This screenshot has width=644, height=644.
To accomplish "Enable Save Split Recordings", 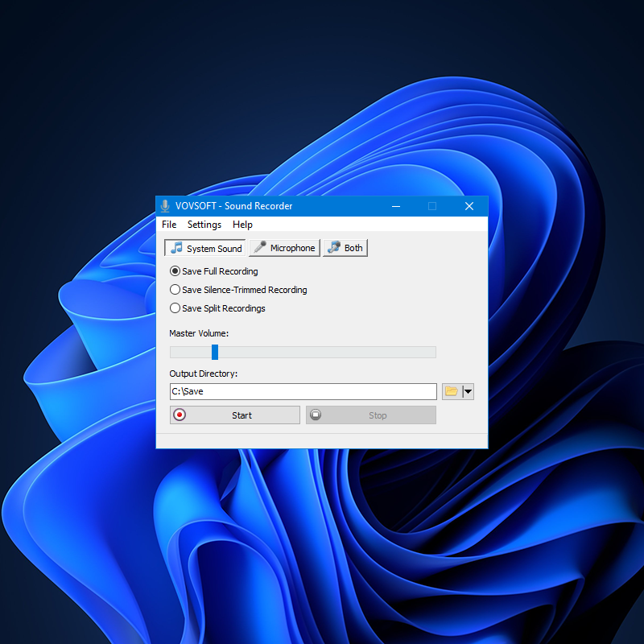I will (175, 308).
